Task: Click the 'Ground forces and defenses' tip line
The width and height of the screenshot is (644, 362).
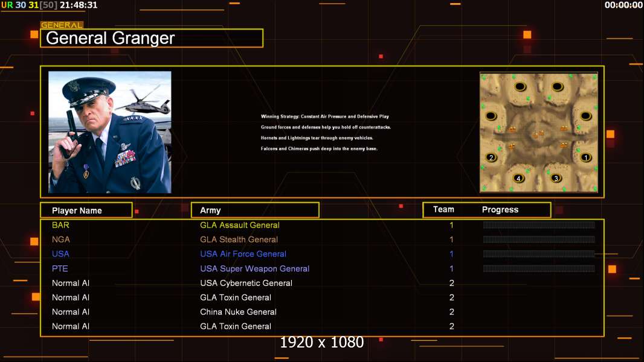Action: point(326,127)
